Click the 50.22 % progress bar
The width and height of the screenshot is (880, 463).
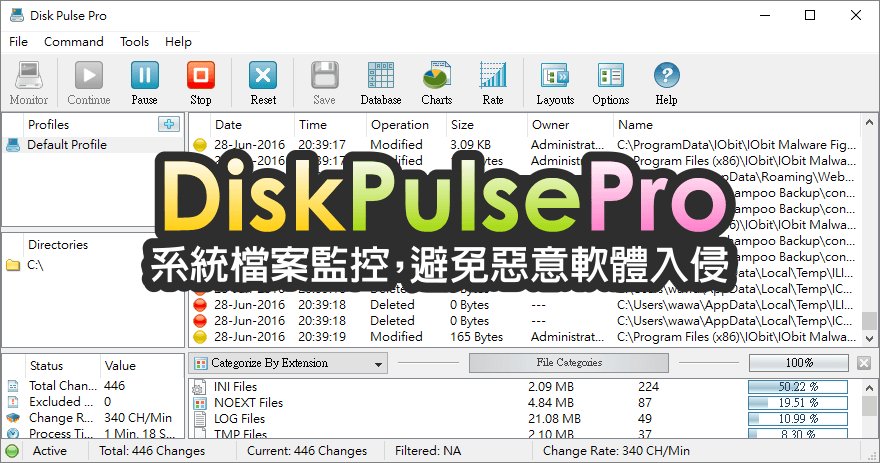pos(798,387)
